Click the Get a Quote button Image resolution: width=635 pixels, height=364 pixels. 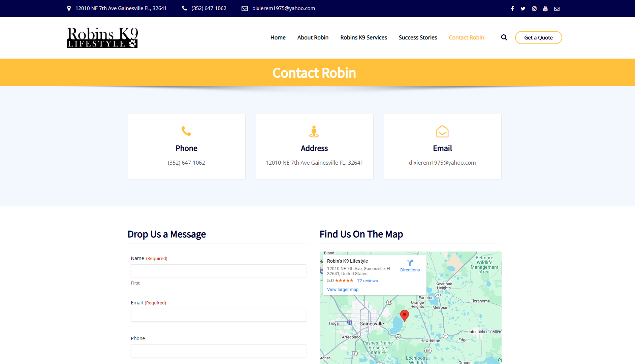[538, 37]
